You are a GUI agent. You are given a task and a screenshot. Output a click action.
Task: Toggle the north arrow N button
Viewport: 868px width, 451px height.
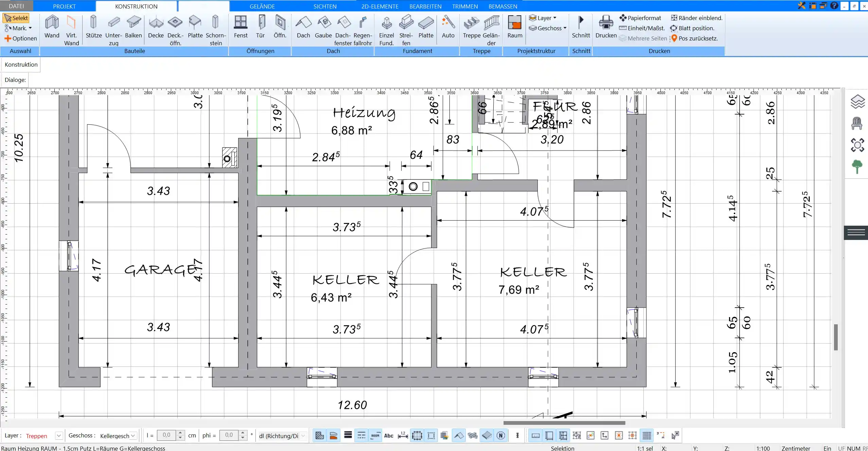[501, 435]
